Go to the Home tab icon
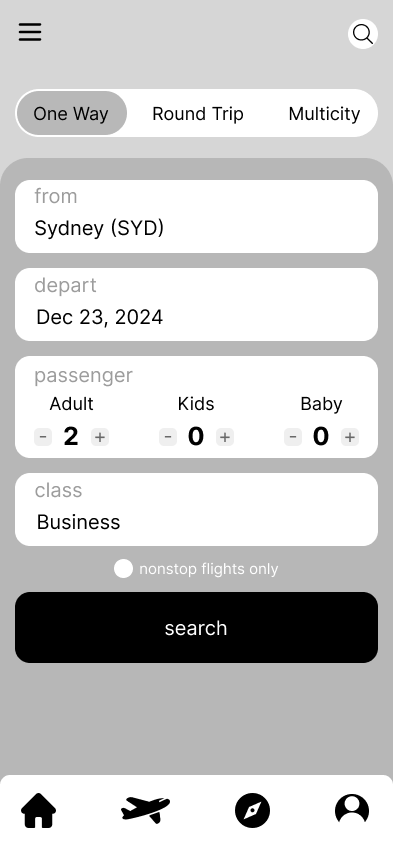This screenshot has height=852, width=393. [39, 810]
